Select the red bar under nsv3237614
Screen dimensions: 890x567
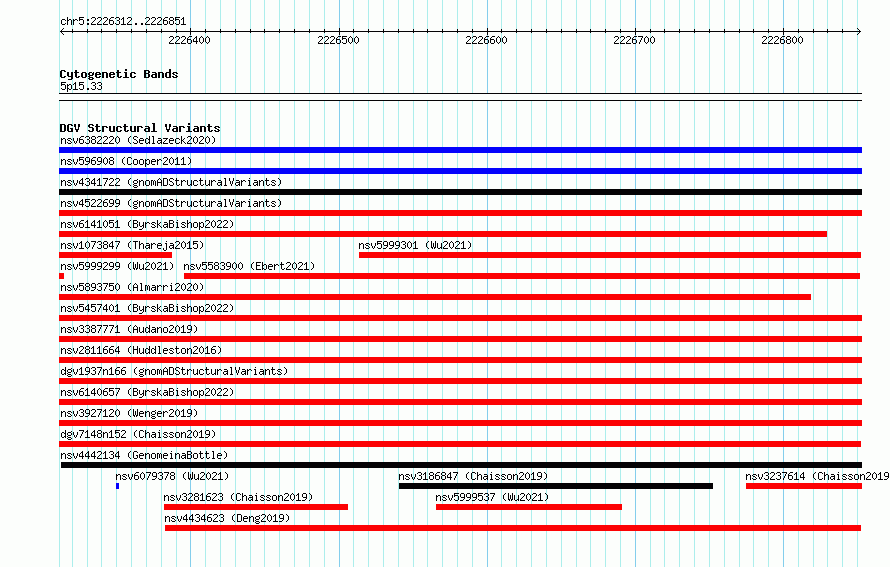pyautogui.click(x=804, y=486)
